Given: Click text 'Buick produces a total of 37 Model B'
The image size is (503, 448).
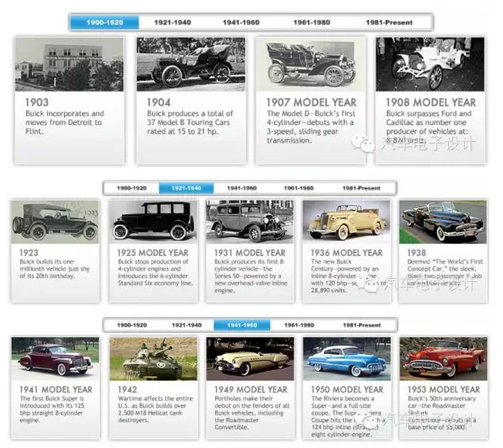Looking at the screenshot, I should tap(190, 122).
